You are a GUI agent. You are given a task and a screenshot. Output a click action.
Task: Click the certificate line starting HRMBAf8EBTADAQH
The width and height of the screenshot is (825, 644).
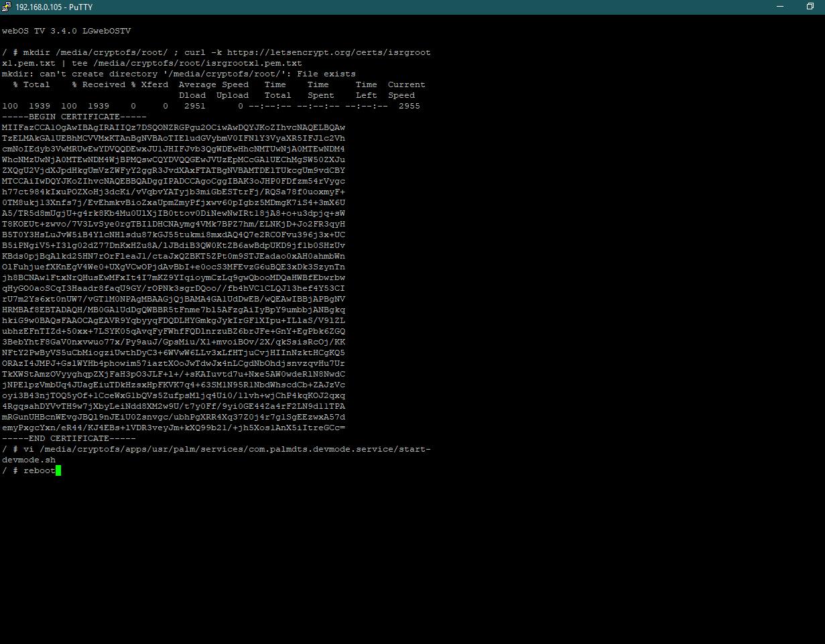174,310
